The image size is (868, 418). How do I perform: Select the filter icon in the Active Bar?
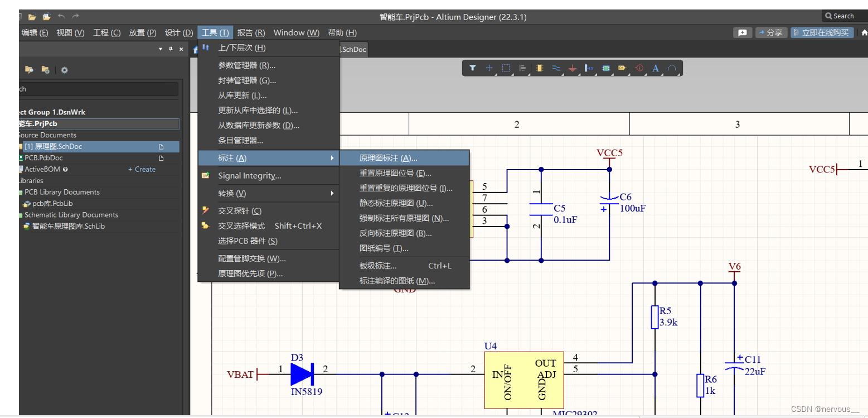[473, 68]
